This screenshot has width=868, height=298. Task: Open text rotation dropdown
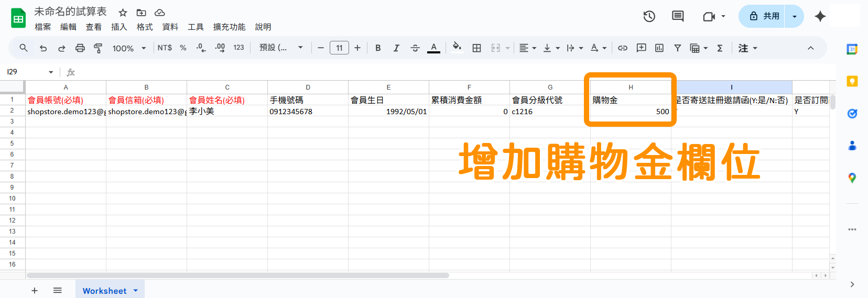pyautogui.click(x=598, y=48)
